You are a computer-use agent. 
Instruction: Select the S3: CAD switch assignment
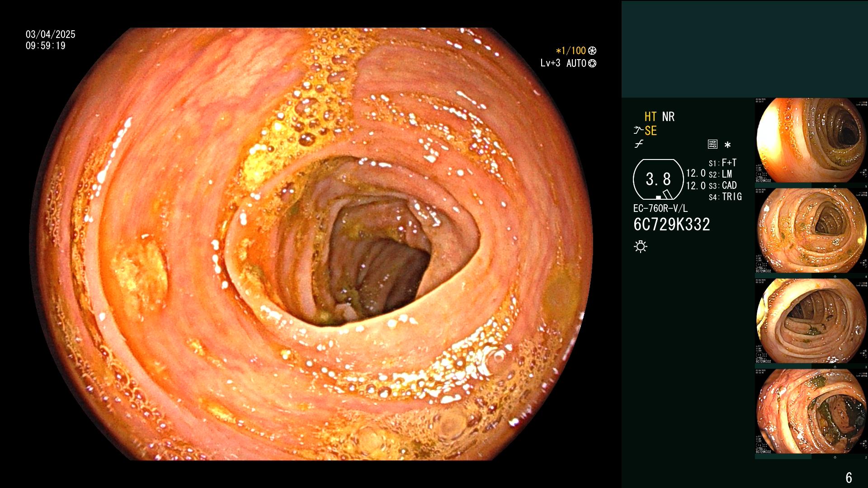(x=723, y=185)
